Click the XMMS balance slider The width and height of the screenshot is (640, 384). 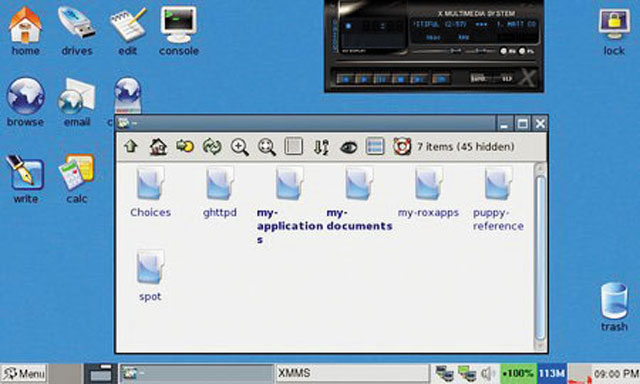point(481,51)
